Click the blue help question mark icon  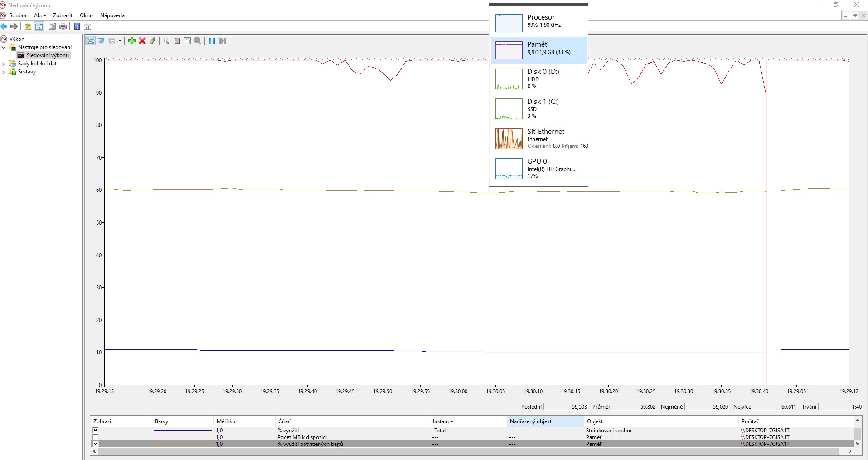[x=77, y=27]
